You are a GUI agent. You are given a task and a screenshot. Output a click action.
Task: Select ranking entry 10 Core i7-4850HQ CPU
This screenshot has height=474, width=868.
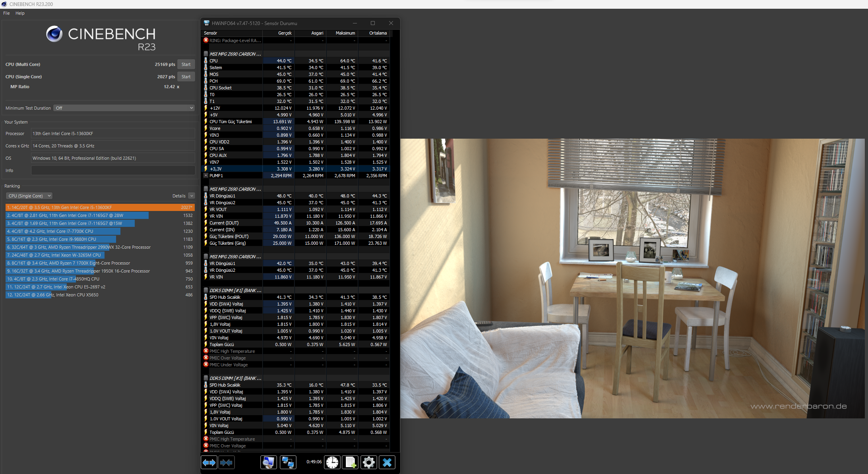(100, 279)
